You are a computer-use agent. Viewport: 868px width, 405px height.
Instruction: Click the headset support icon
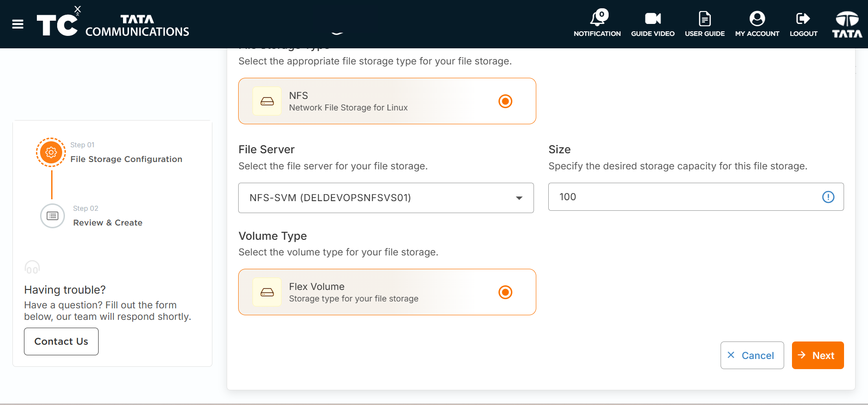32,267
